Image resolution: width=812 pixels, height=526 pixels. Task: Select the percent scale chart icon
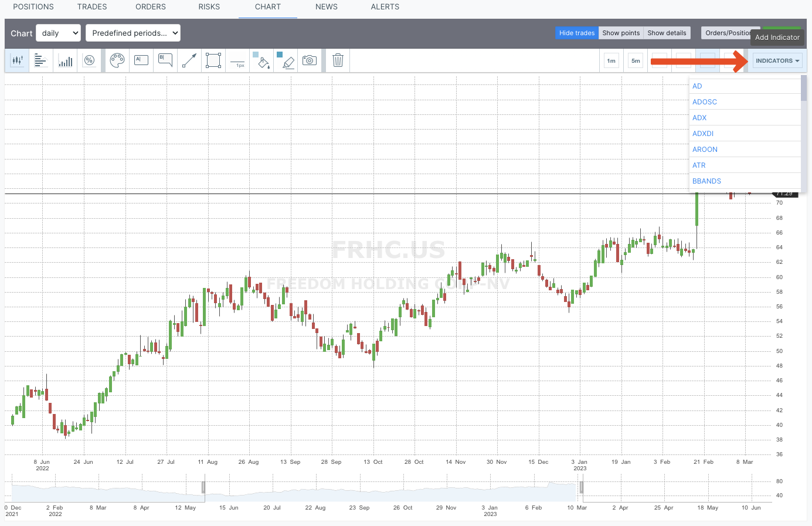tap(89, 60)
